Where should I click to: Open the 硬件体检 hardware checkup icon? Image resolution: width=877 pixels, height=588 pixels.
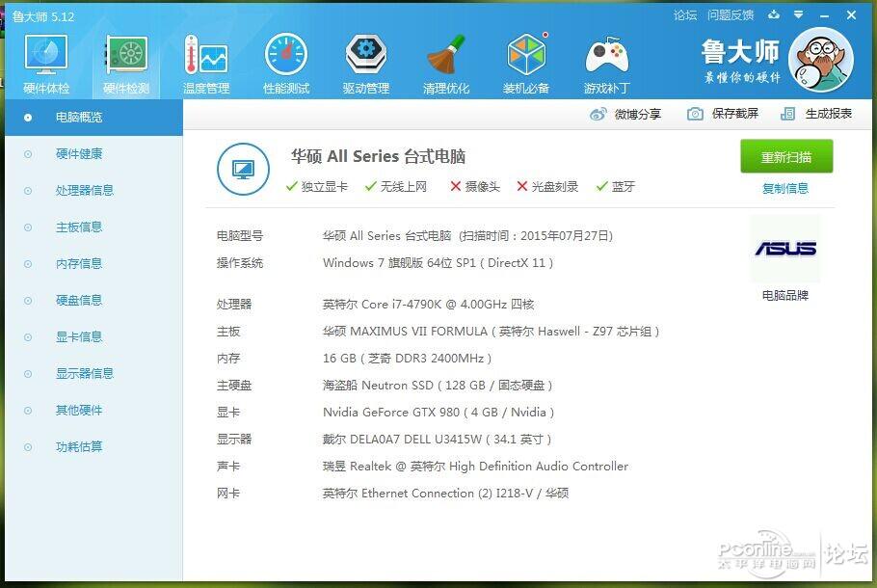(46, 55)
